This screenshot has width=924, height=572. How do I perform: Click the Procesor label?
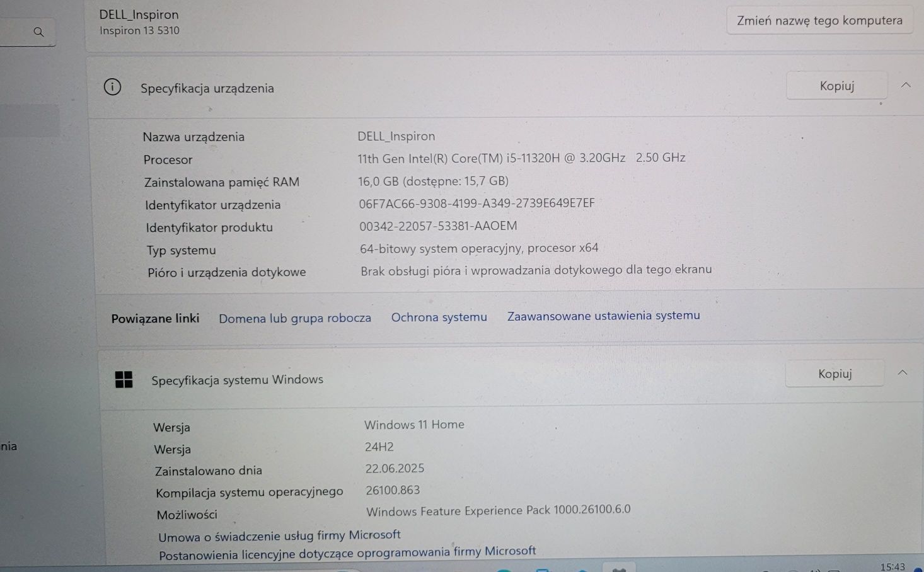click(168, 160)
